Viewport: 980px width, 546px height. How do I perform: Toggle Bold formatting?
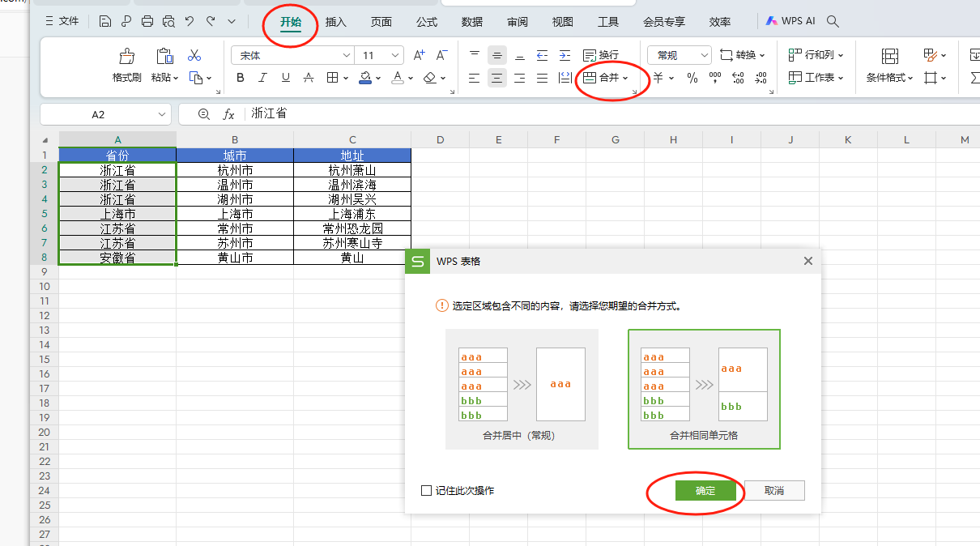tap(241, 78)
